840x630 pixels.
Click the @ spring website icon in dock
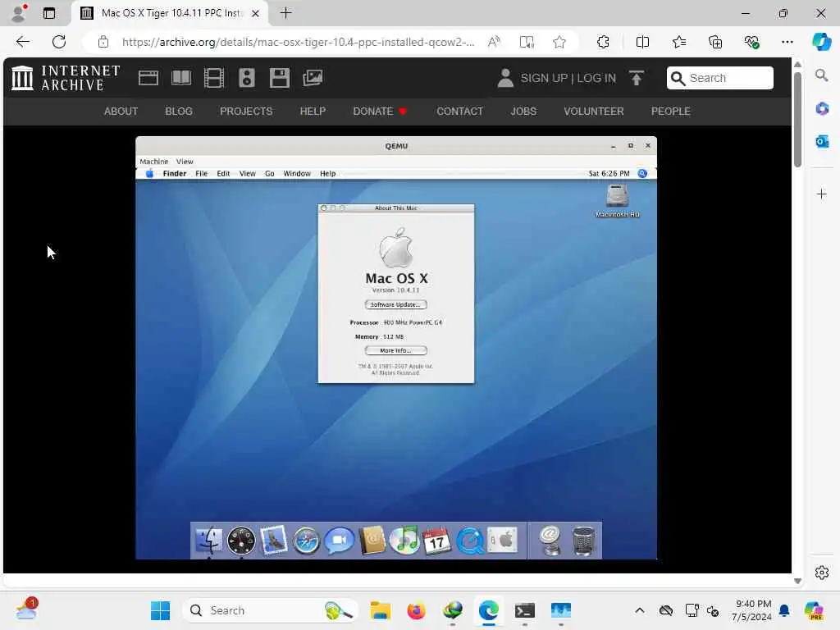click(x=550, y=540)
